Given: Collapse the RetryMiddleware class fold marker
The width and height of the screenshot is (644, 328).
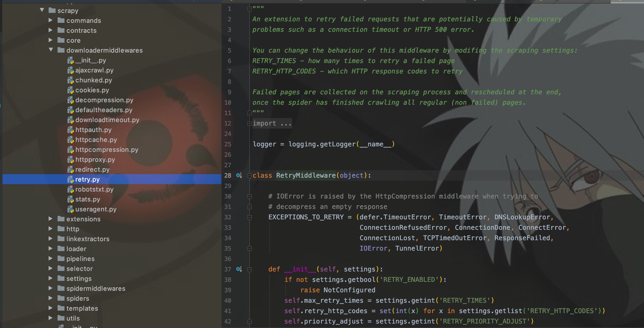Looking at the screenshot, I should click(x=249, y=176).
